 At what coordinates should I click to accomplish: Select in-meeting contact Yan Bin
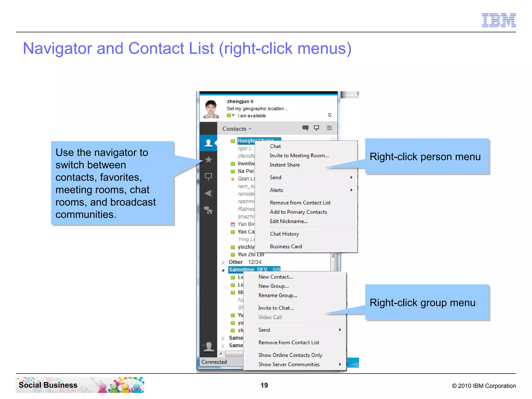pyautogui.click(x=246, y=224)
